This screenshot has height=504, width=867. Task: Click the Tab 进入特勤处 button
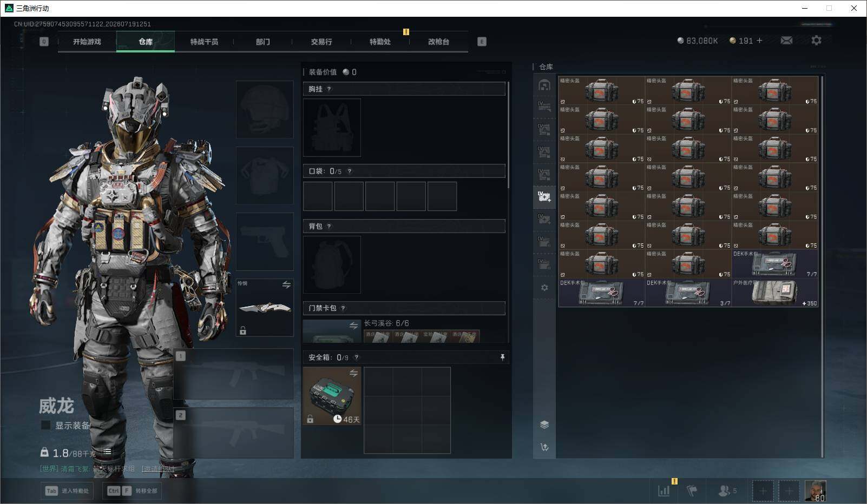tap(67, 491)
